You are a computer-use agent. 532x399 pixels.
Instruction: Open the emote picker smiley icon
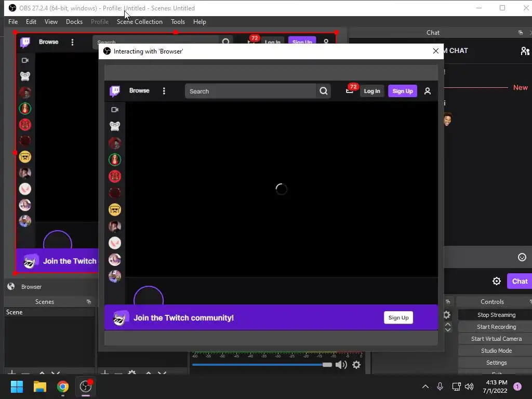pos(522,257)
